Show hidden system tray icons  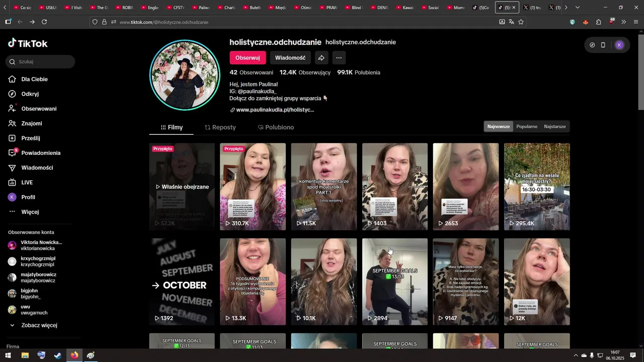coord(576,355)
